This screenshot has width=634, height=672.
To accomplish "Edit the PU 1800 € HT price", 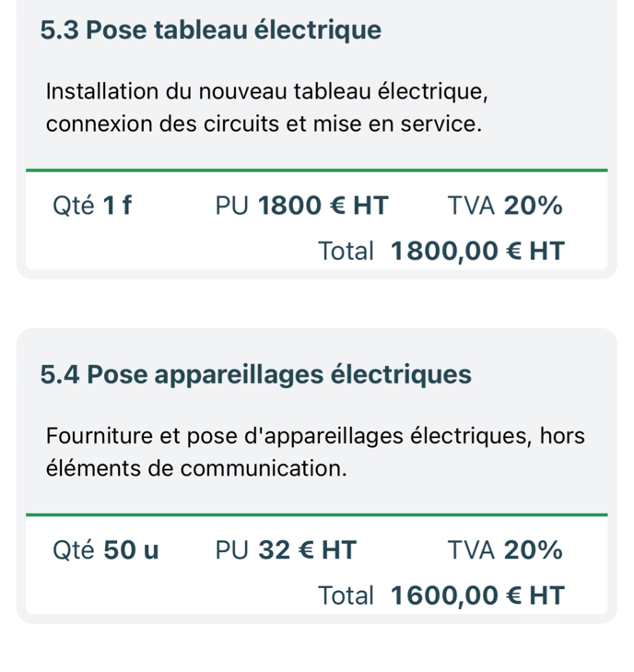I will point(323,206).
